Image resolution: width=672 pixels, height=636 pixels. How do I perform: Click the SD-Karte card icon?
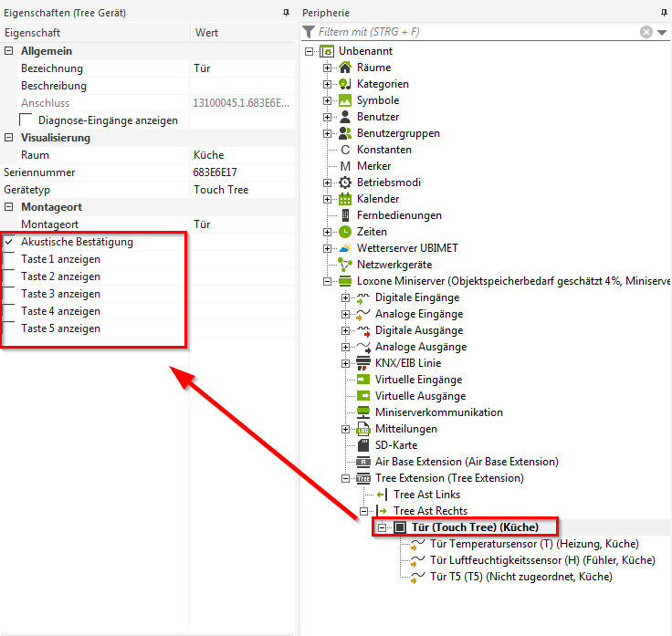pos(363,445)
